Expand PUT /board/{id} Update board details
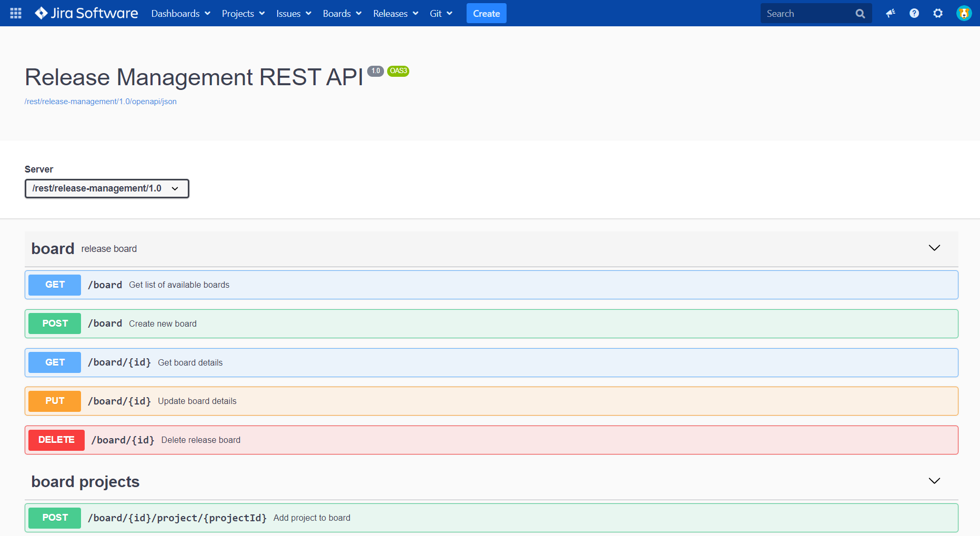 coord(491,401)
